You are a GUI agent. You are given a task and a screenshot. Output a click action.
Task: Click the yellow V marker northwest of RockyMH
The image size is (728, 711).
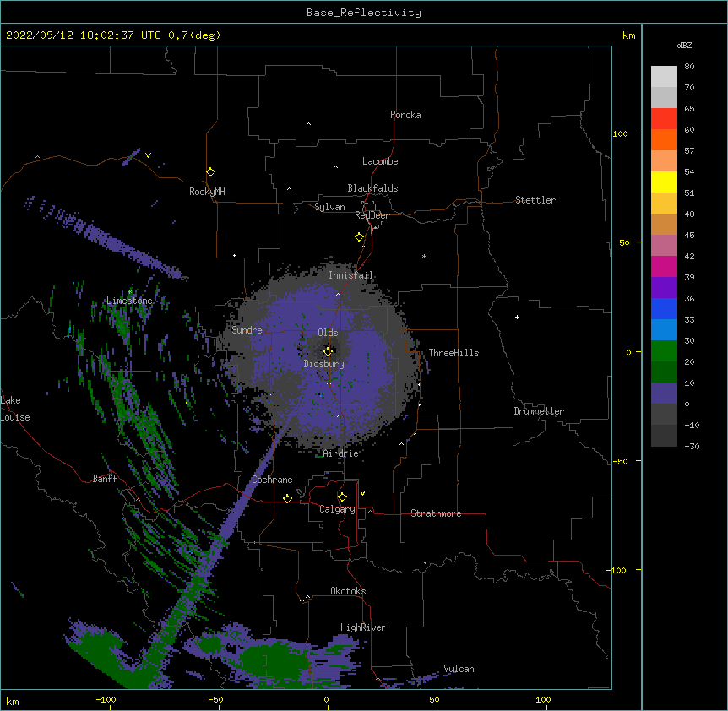click(x=148, y=155)
